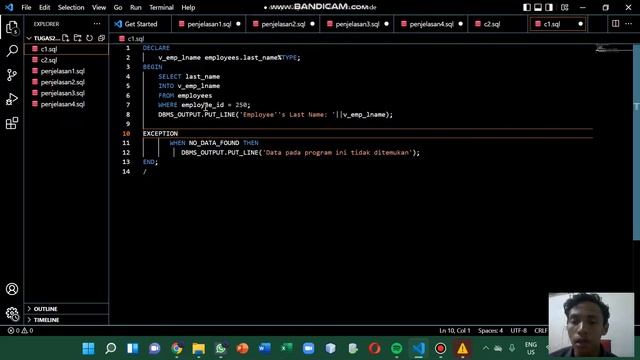This screenshot has height=360, width=640.
Task: Click the editor vertical scrollbar
Action: click(636, 142)
